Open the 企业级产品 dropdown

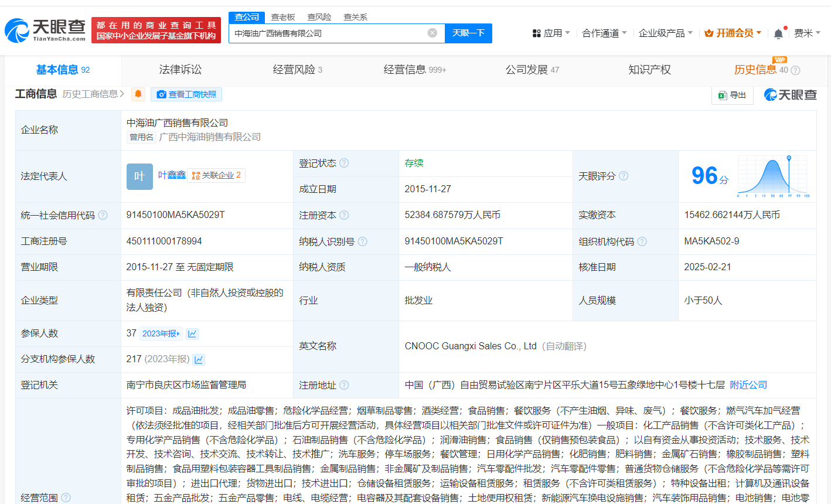pyautogui.click(x=665, y=33)
